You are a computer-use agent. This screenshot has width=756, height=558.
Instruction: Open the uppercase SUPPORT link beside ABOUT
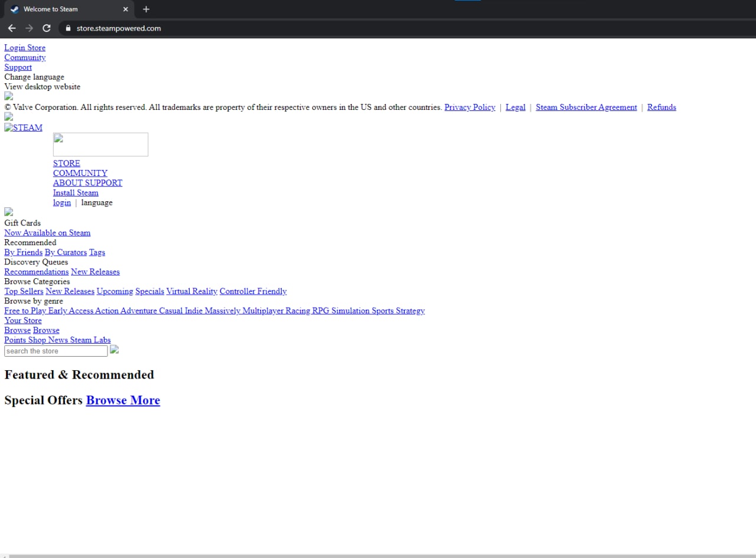tap(103, 183)
